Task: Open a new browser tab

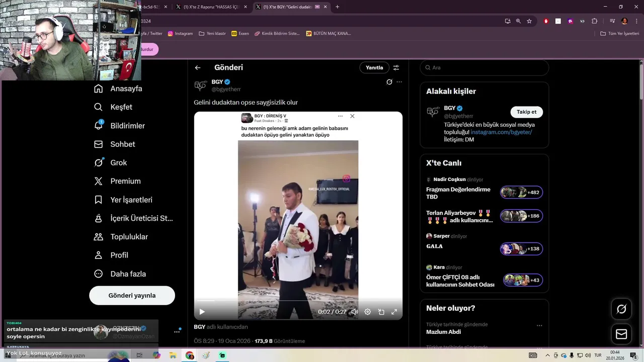Action: click(337, 7)
